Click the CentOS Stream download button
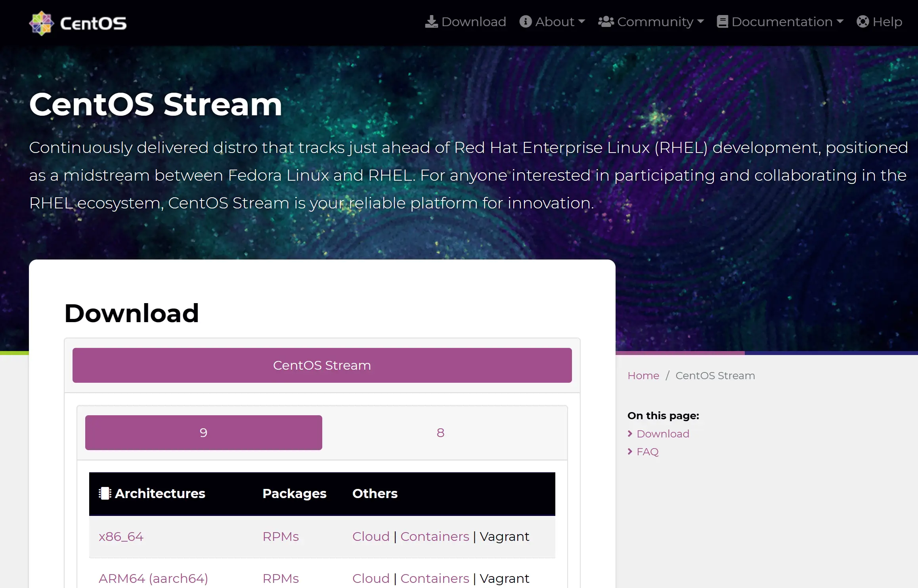Screen dimensions: 918x588 [x=322, y=365]
